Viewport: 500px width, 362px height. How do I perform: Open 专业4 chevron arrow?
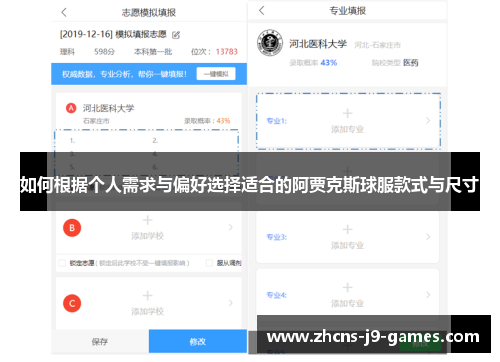click(x=428, y=295)
